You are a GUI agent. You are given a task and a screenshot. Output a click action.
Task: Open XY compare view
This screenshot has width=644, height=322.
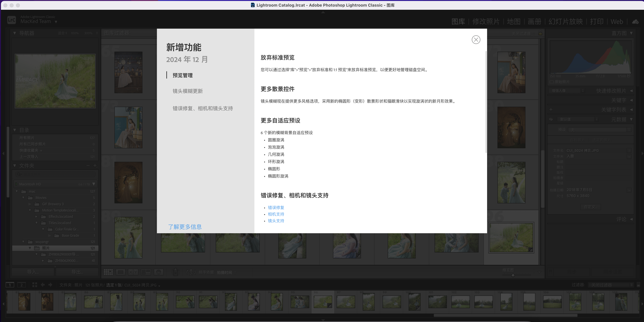pyautogui.click(x=133, y=272)
